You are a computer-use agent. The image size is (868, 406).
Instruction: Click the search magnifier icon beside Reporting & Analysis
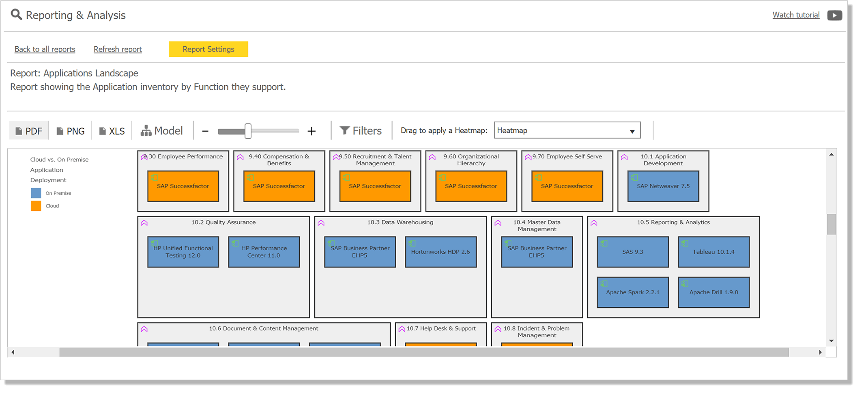tap(16, 15)
